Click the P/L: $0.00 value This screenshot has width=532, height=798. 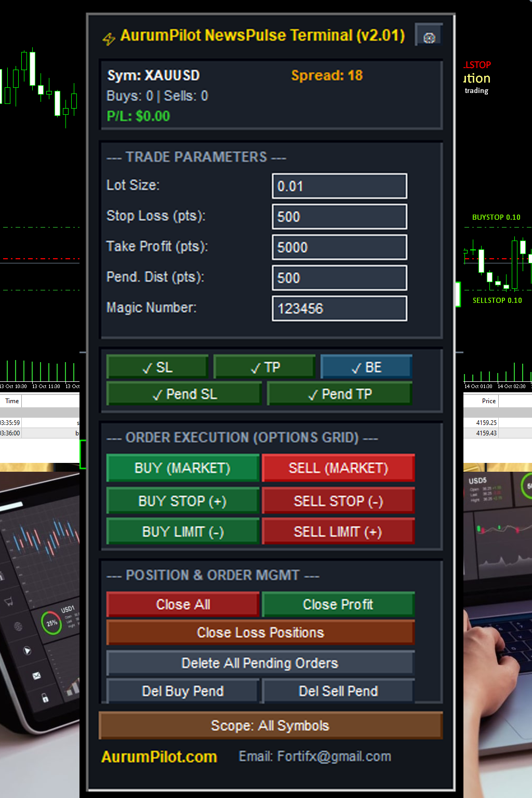pos(138,116)
